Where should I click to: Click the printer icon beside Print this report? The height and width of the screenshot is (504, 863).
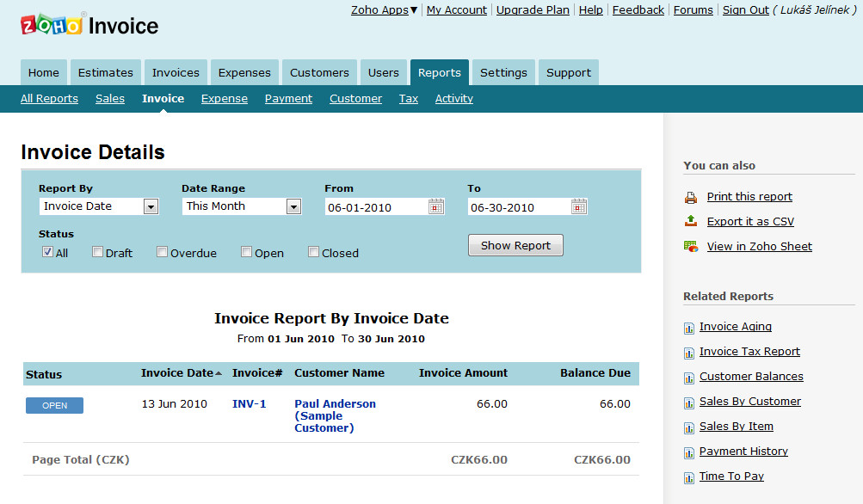691,198
